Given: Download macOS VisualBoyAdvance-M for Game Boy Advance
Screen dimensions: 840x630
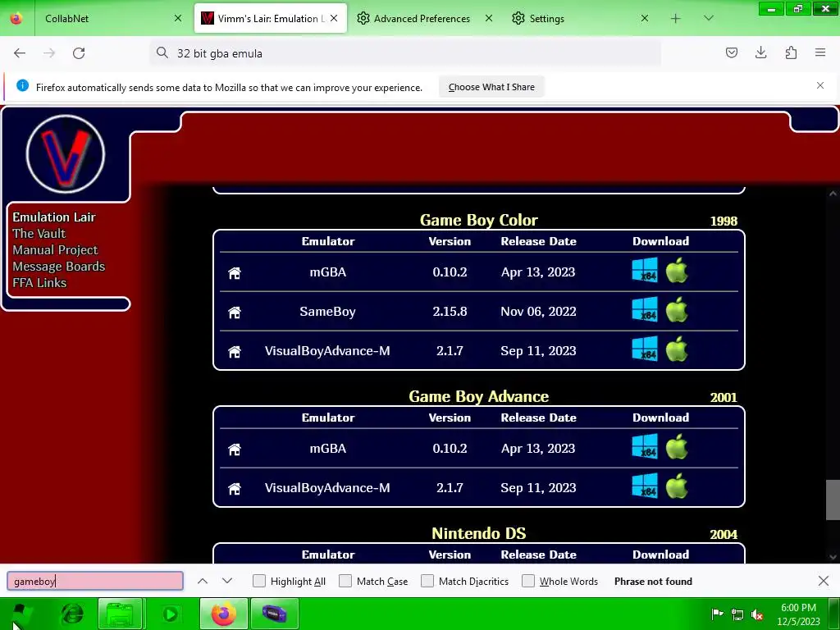Looking at the screenshot, I should [x=677, y=486].
